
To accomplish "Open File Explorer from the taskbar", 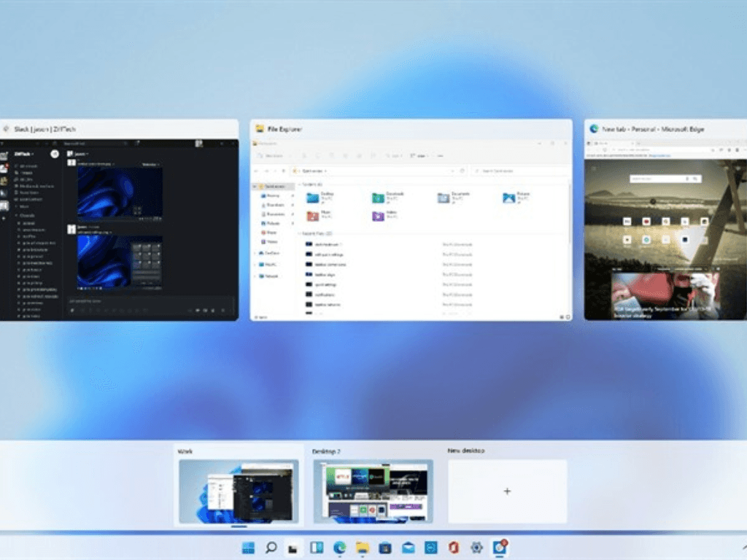I will (362, 547).
